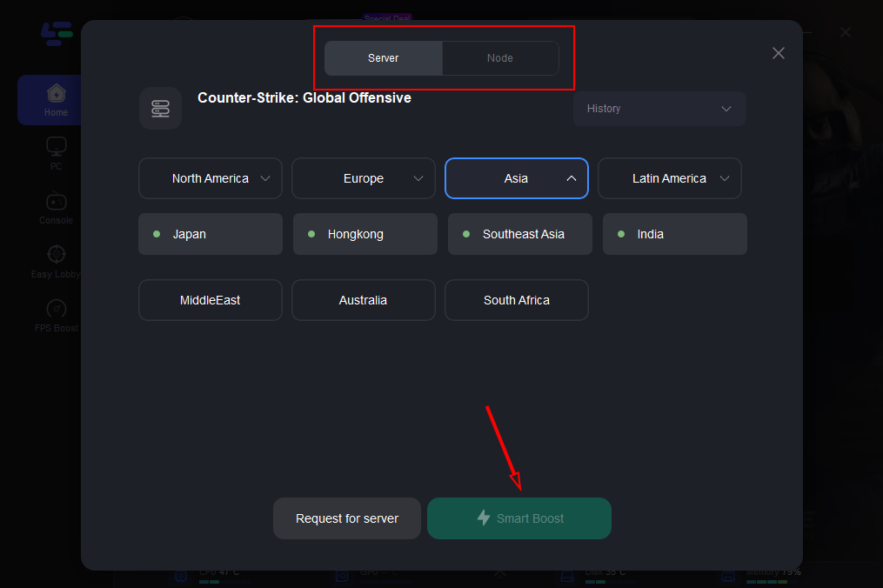Choose the Japan server option

pos(211,234)
